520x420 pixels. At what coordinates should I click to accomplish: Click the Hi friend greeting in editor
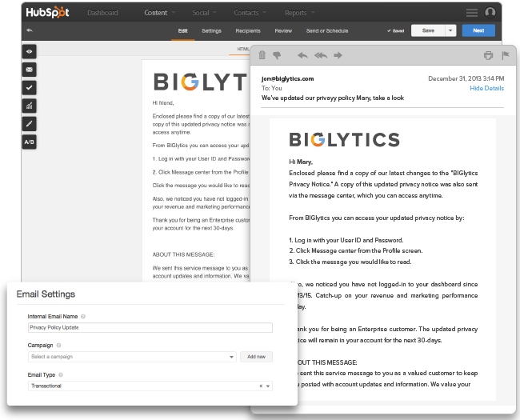(x=163, y=103)
